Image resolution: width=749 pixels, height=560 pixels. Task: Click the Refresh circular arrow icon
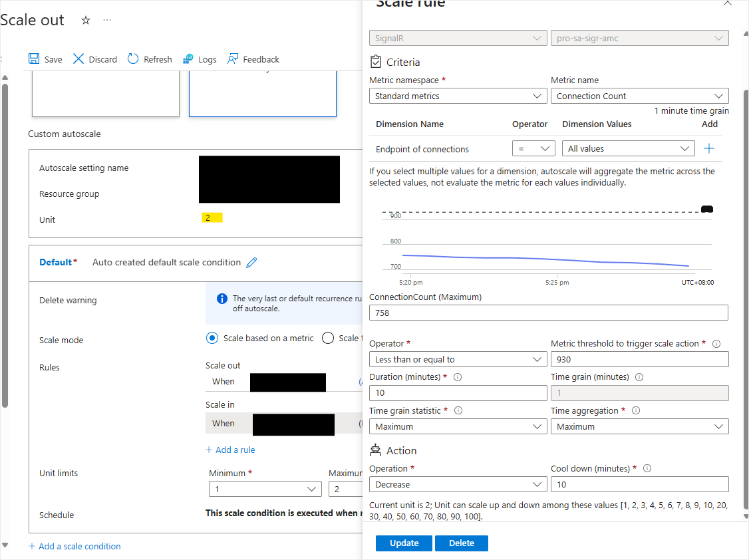tap(133, 59)
